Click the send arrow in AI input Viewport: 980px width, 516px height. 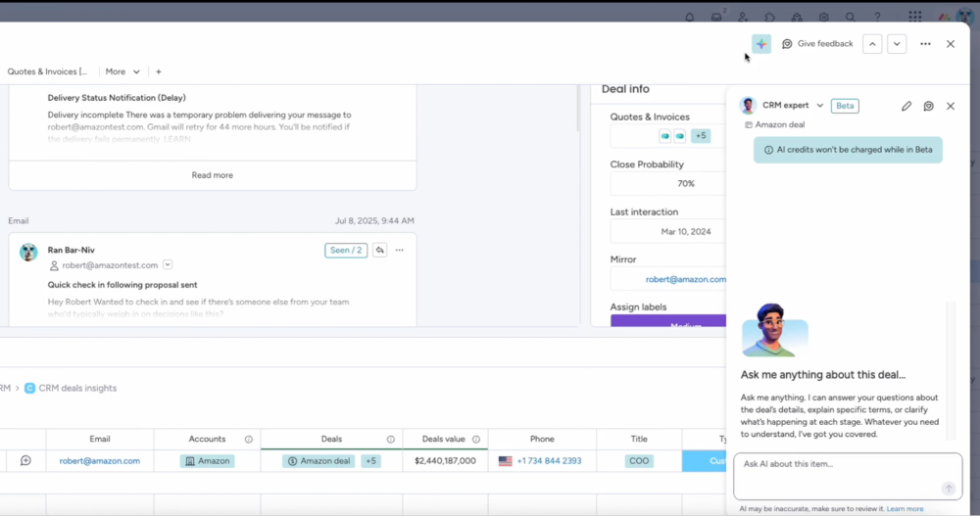948,489
